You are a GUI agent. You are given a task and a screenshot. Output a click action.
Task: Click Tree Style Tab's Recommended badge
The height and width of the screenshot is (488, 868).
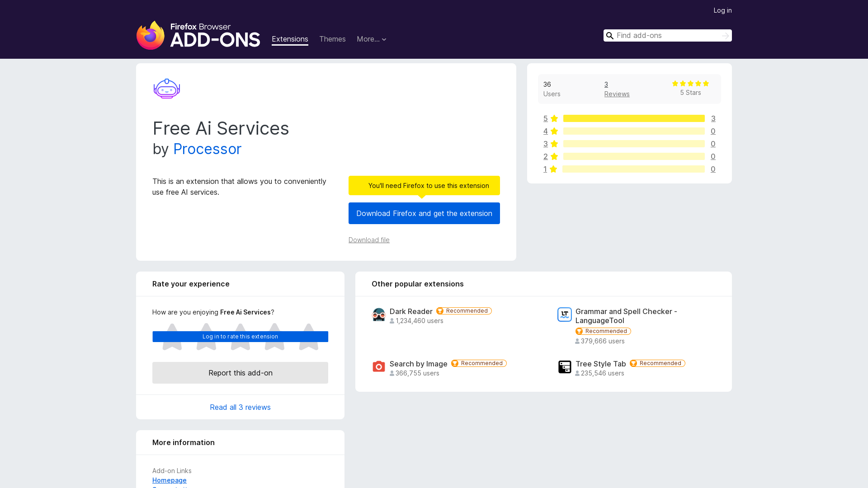pos(657,363)
